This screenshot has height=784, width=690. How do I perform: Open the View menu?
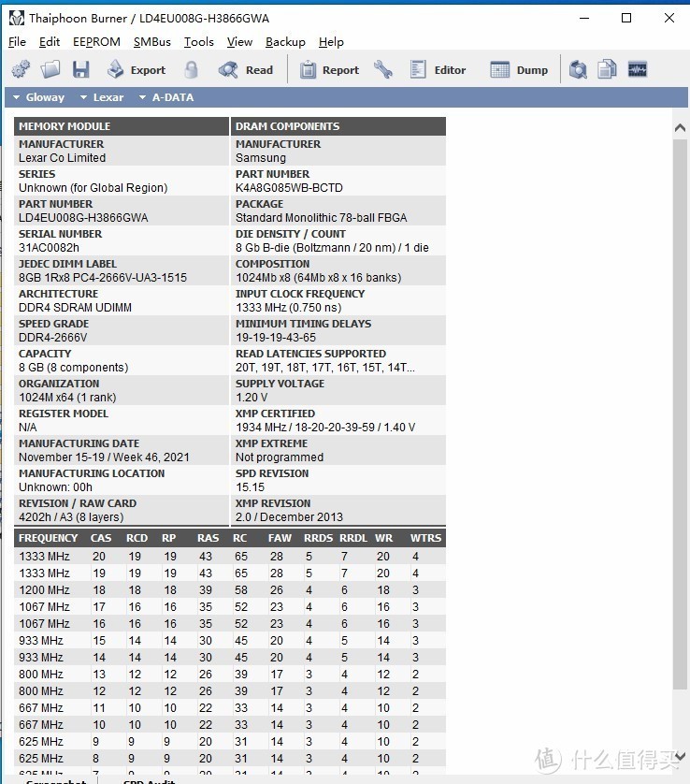239,42
